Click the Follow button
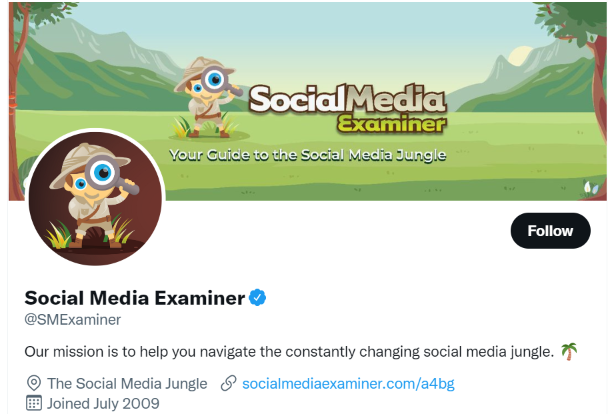 [x=550, y=231]
